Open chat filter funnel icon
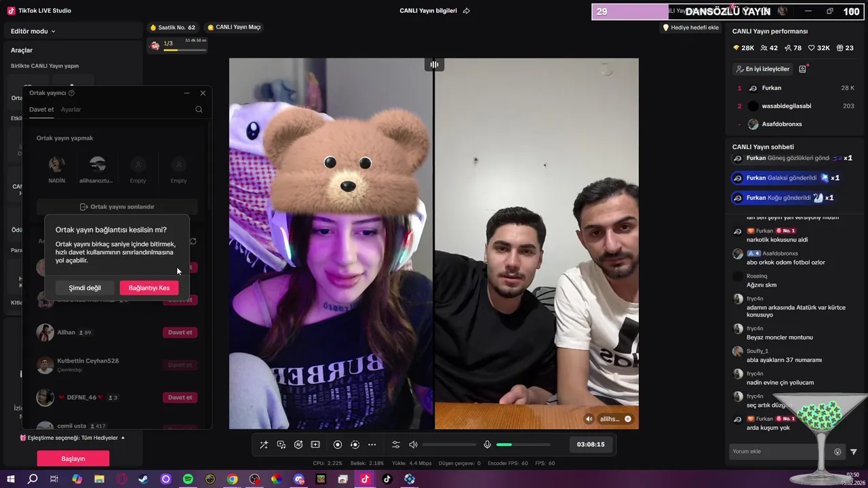This screenshot has width=868, height=488. [x=854, y=452]
